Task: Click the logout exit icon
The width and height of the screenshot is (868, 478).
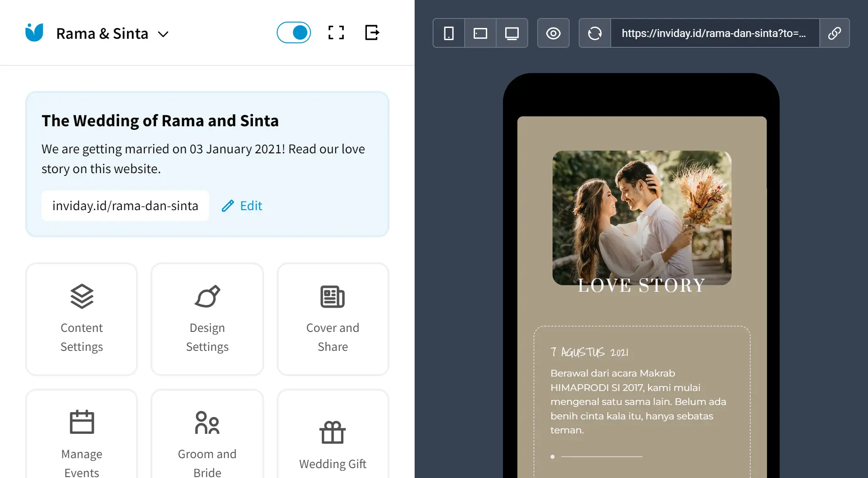Action: pyautogui.click(x=372, y=32)
